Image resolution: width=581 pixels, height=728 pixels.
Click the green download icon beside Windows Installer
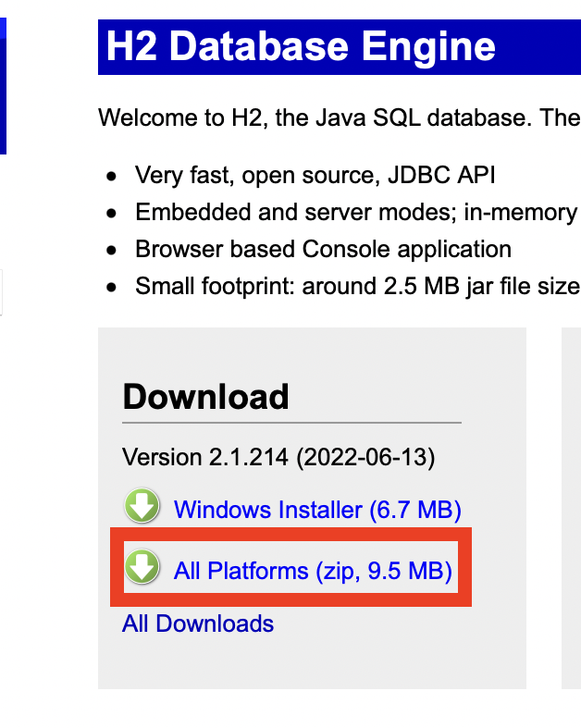pyautogui.click(x=142, y=507)
